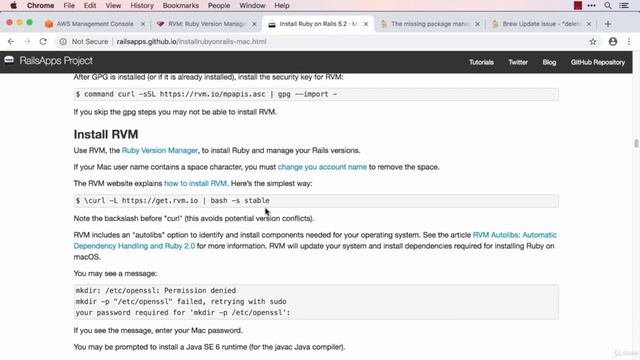Viewport: 640px width, 360px height.
Task: Open the Apple menu
Action: pyautogui.click(x=13, y=6)
